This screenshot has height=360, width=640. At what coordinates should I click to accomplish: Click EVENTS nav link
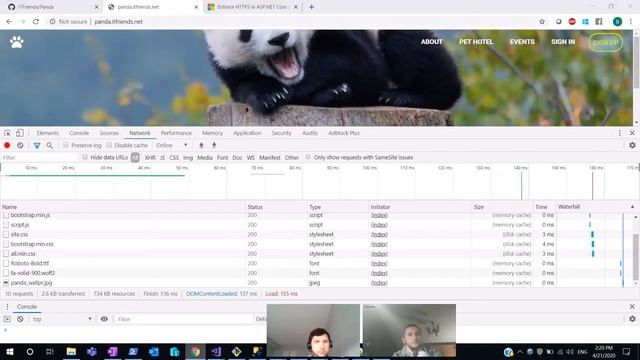pyautogui.click(x=522, y=42)
